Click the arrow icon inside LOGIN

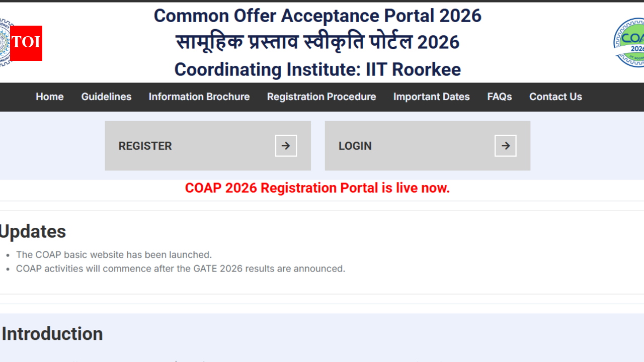click(505, 145)
